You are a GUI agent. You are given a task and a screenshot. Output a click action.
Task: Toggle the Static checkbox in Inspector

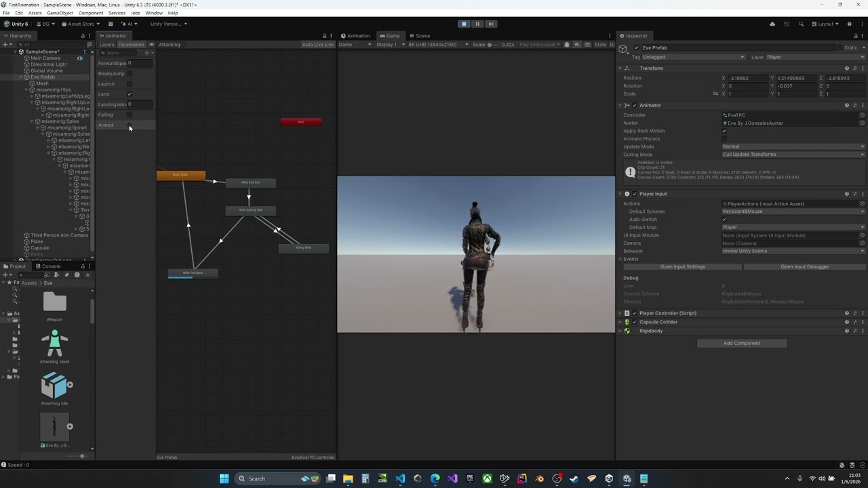[840, 47]
